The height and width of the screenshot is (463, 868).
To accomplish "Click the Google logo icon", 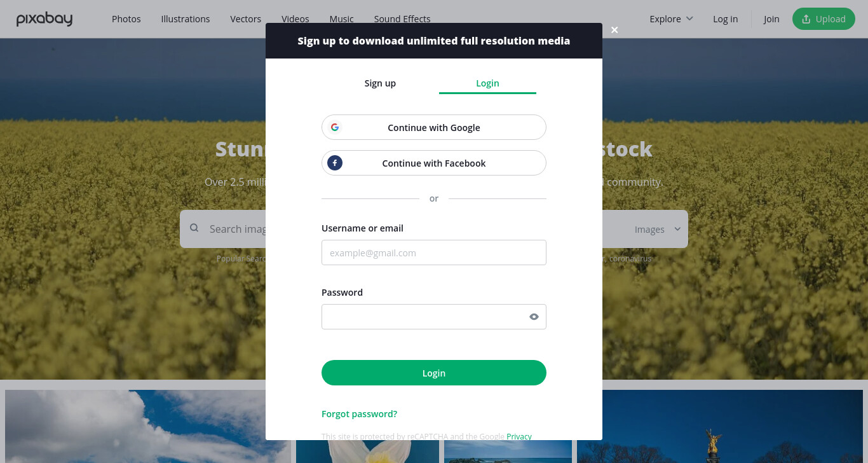I will point(335,127).
